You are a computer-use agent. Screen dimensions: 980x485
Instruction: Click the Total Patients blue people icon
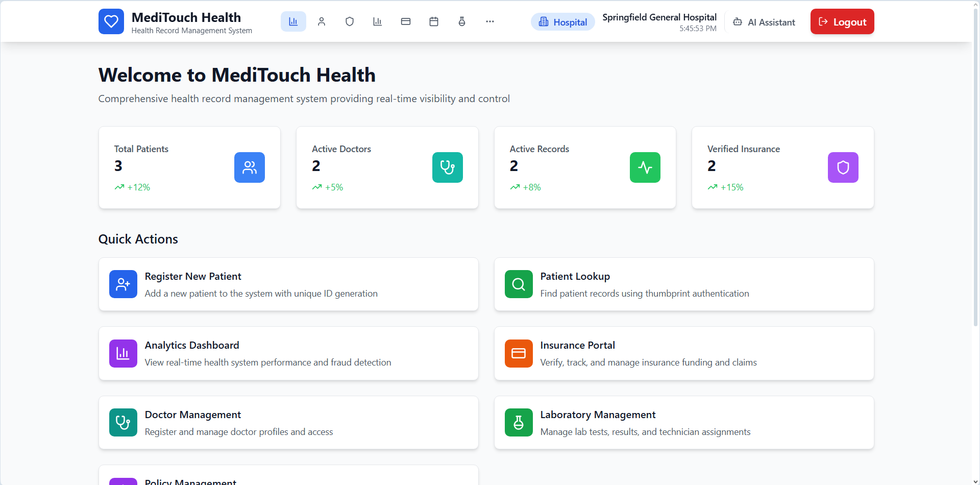coord(250,167)
